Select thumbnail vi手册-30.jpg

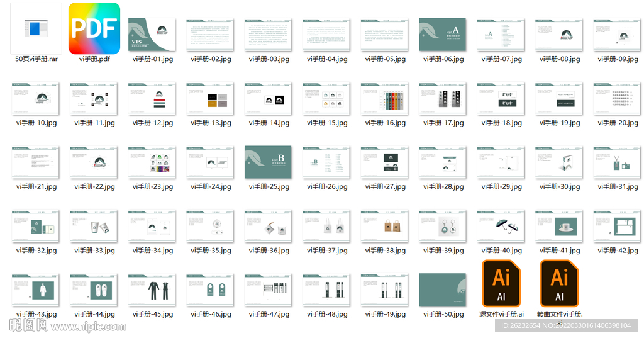(x=559, y=162)
